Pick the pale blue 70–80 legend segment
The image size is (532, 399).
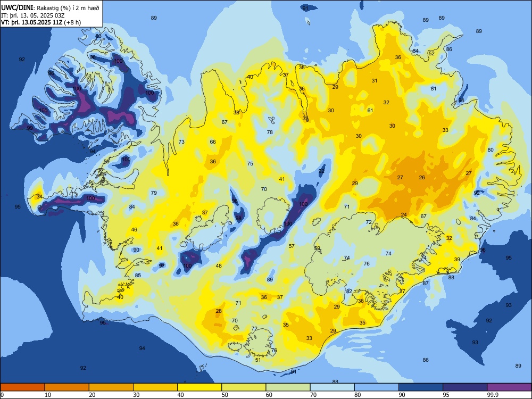tap(332, 387)
